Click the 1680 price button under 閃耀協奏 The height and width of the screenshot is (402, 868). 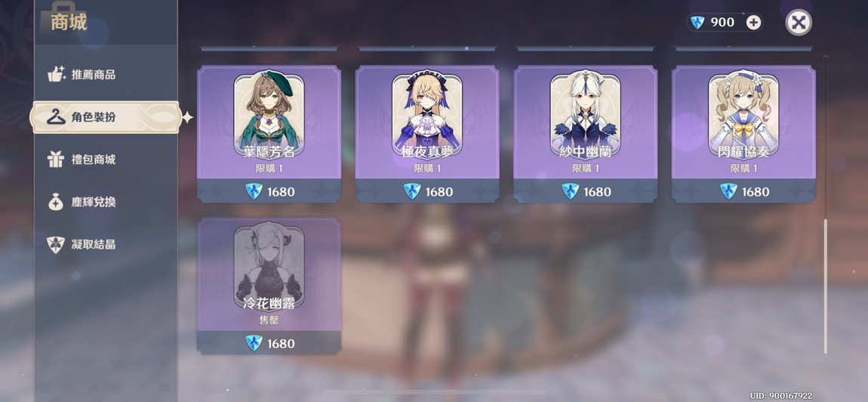(x=743, y=191)
